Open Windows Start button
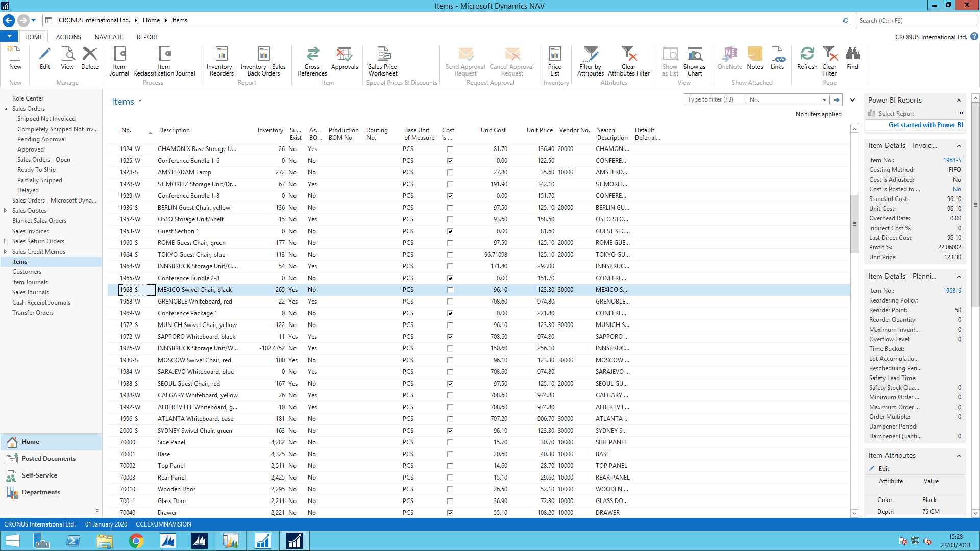The height and width of the screenshot is (551, 980). (12, 541)
